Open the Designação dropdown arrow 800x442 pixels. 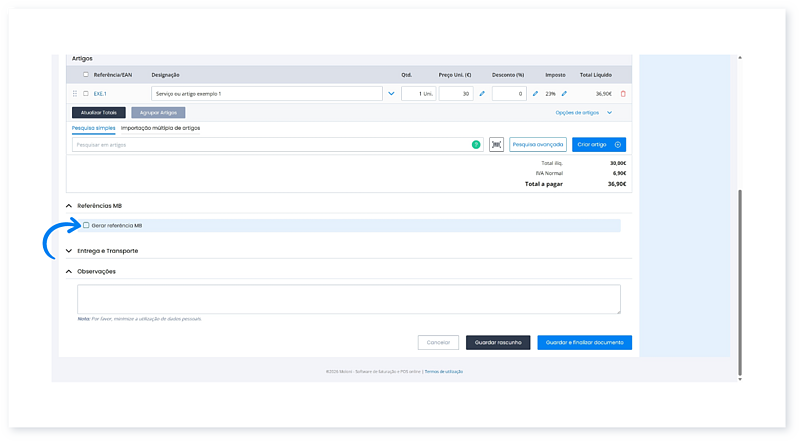pos(391,94)
